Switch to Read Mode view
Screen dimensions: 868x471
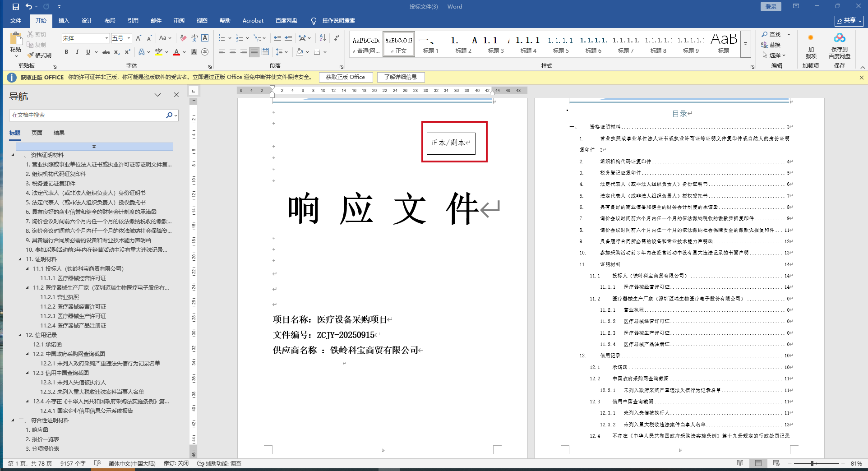(740, 463)
